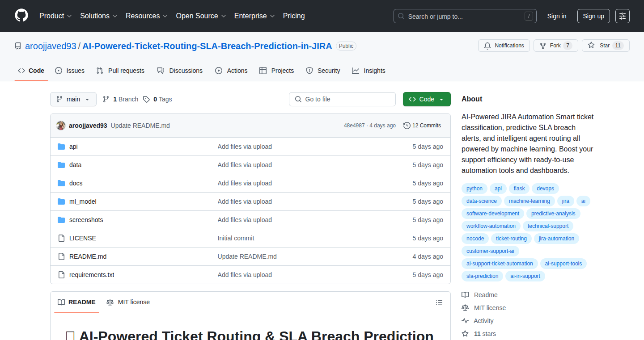Click the notifications bell icon

487,46
